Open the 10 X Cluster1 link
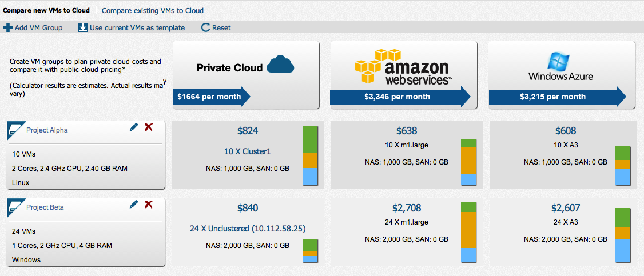This screenshot has width=644, height=276. (x=248, y=151)
